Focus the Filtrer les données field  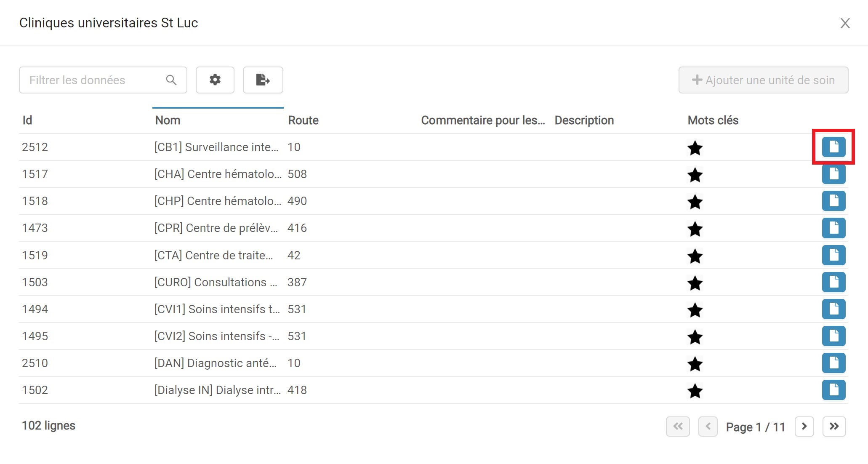tap(103, 80)
